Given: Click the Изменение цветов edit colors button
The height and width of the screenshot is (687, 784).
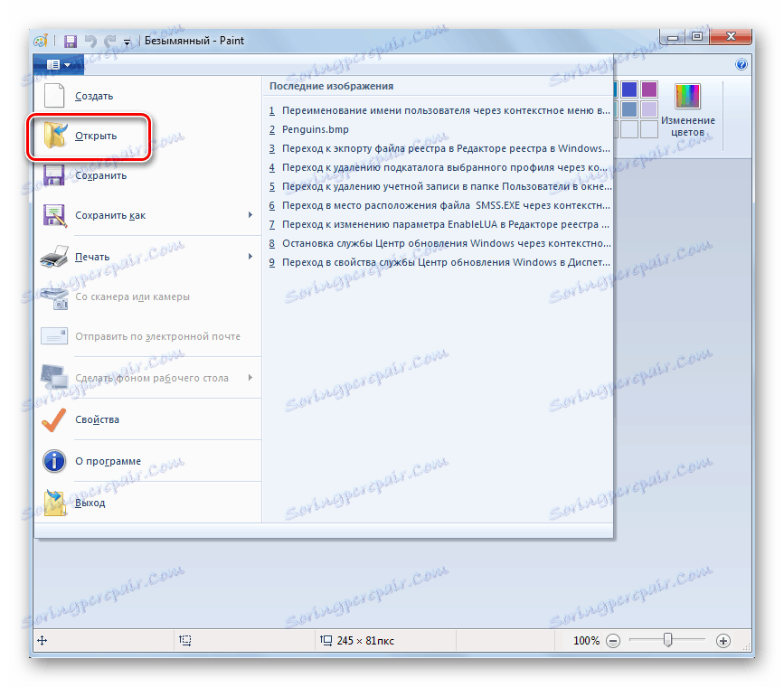Looking at the screenshot, I should click(x=688, y=110).
